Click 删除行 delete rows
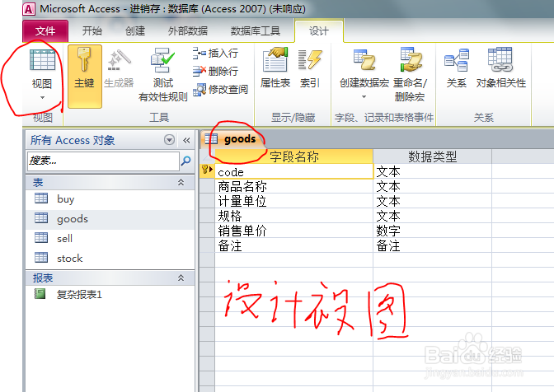Image resolution: width=554 pixels, height=392 pixels. [215, 72]
